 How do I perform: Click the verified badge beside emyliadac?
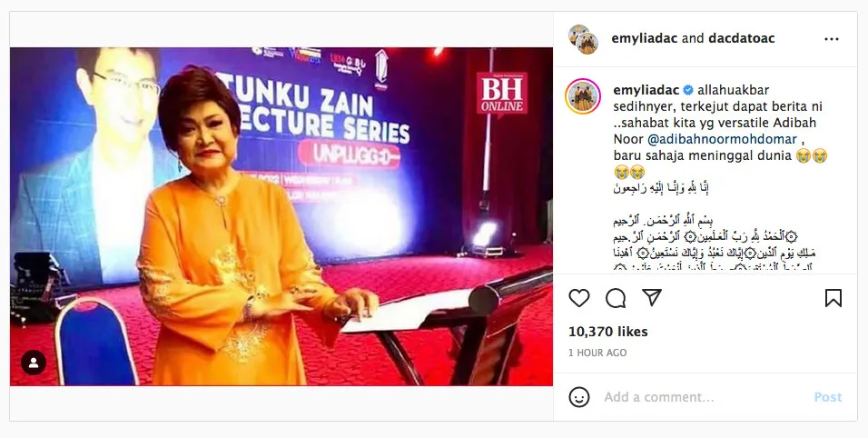point(688,90)
